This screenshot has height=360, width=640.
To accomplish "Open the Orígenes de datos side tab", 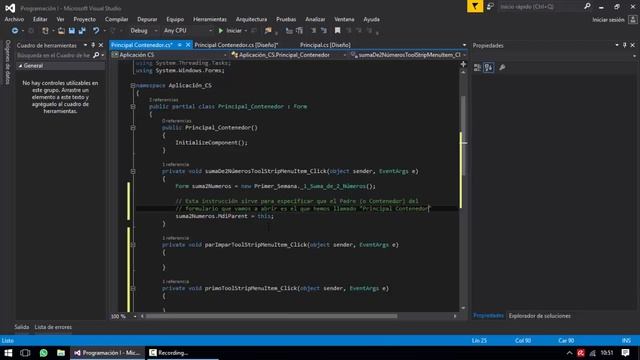I will point(7,62).
